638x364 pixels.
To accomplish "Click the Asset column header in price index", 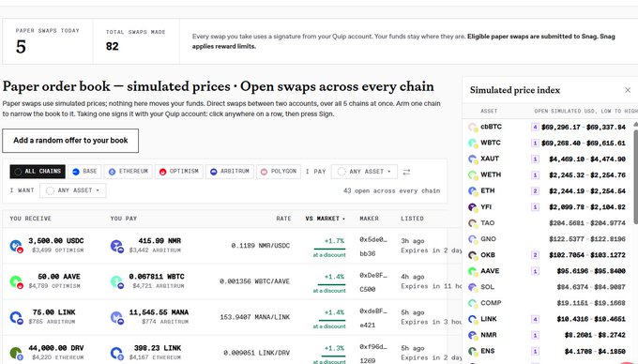I will [x=489, y=111].
